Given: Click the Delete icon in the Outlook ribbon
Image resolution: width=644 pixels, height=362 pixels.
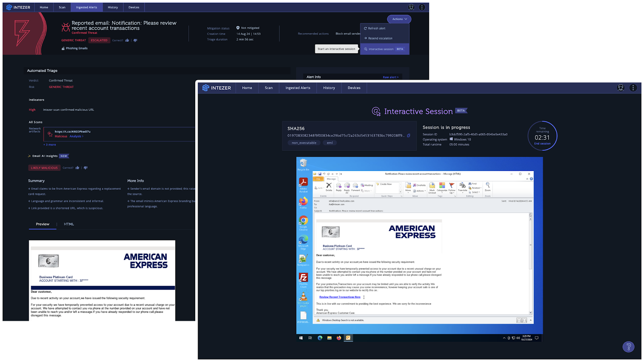Looking at the screenshot, I should coord(329,186).
